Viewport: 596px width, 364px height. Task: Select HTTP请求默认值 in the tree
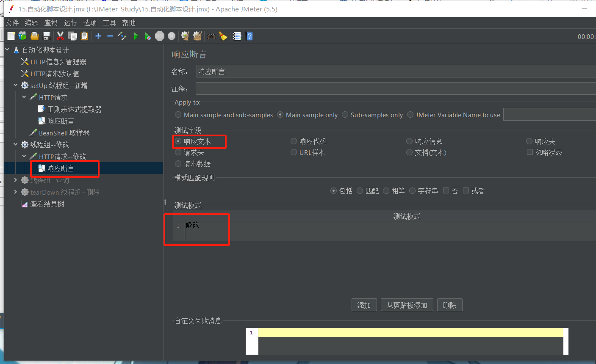(55, 74)
